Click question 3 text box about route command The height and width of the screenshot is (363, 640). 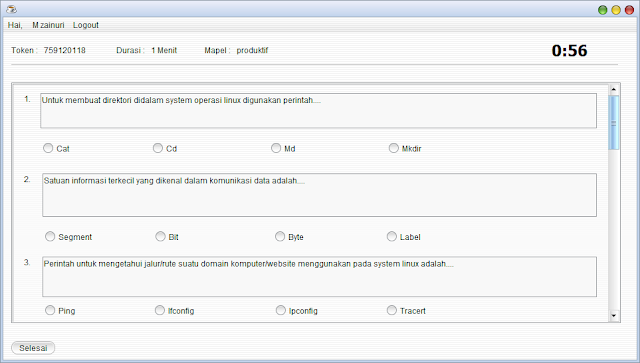click(x=319, y=276)
